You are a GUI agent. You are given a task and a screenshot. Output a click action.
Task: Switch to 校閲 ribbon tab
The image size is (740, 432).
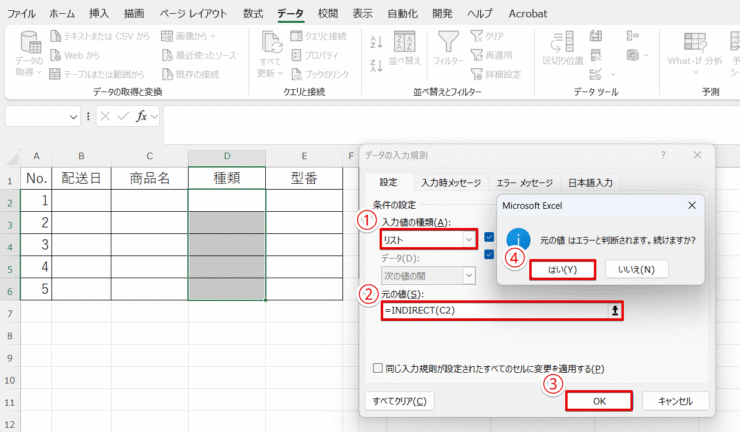tap(328, 14)
